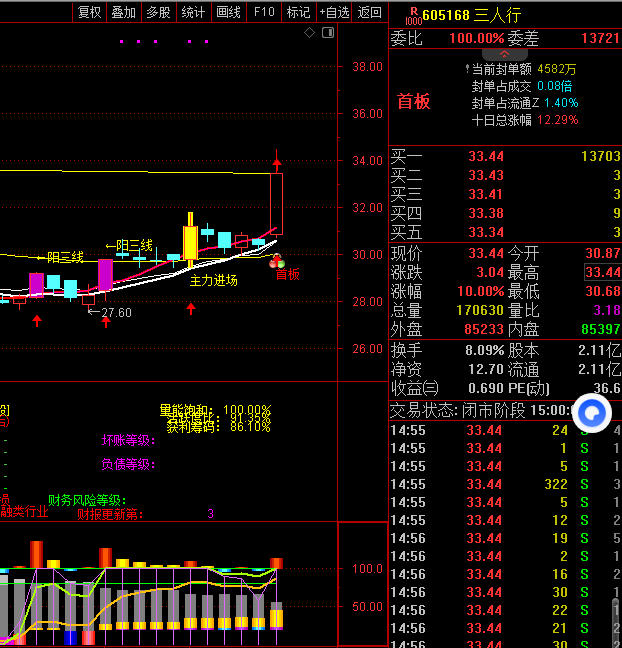The width and height of the screenshot is (622, 648).
Task: Open F10 company information
Action: click(x=264, y=12)
